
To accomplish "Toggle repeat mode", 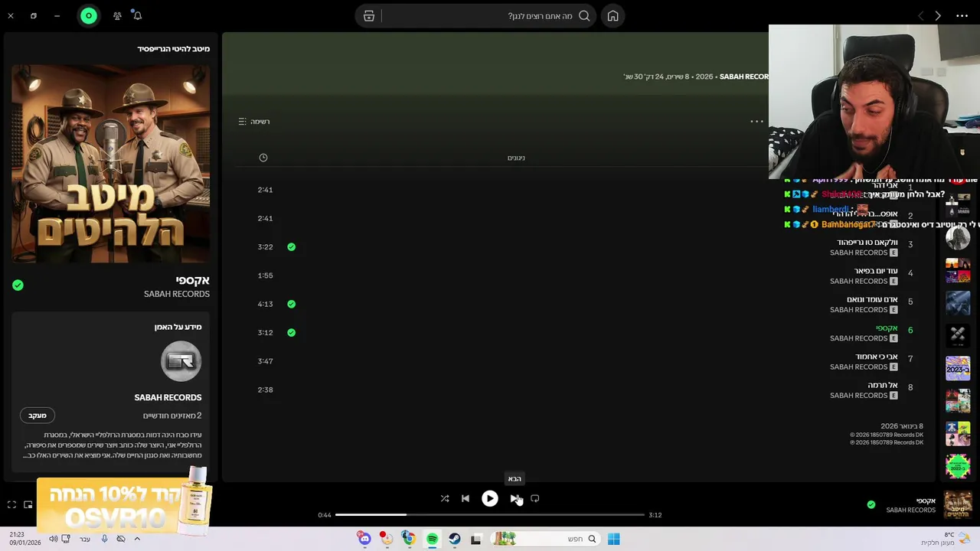I will [x=535, y=498].
